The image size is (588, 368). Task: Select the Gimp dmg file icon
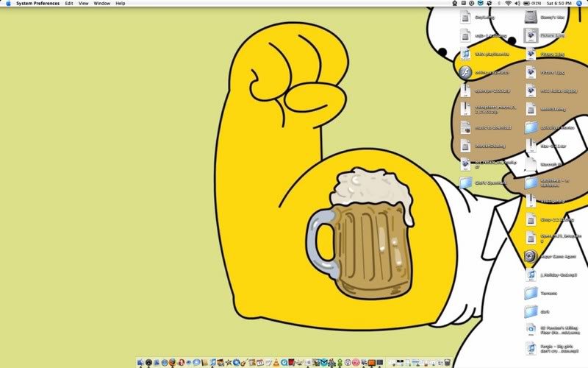click(x=531, y=219)
